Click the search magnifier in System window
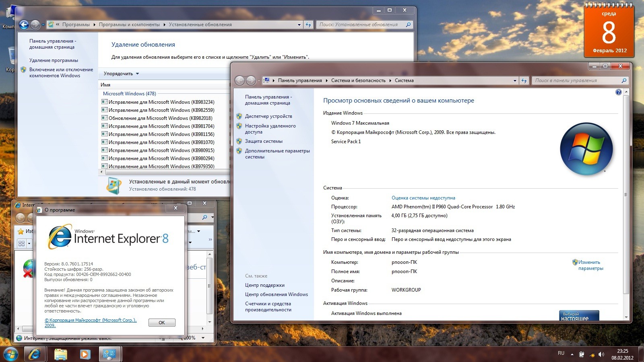This screenshot has width=644, height=362. [624, 80]
